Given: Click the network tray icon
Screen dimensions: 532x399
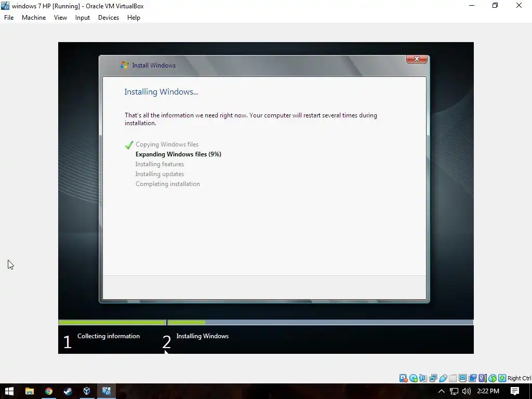Looking at the screenshot, I should pyautogui.click(x=454, y=391).
